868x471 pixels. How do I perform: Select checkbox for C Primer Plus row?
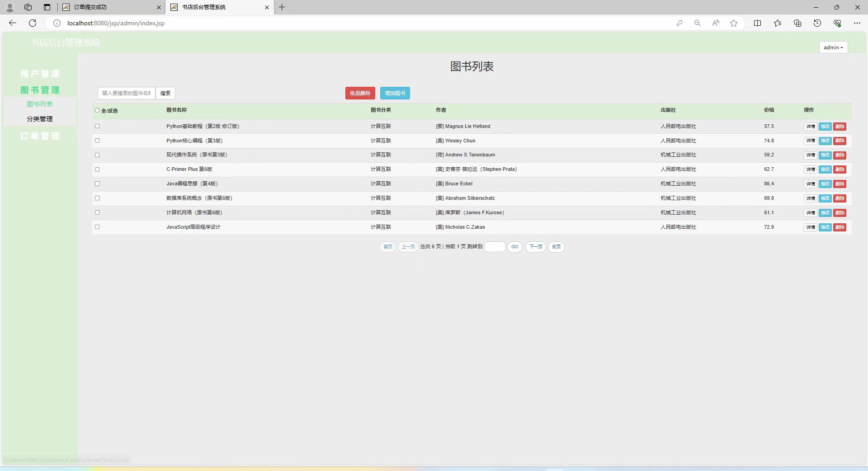coord(97,170)
